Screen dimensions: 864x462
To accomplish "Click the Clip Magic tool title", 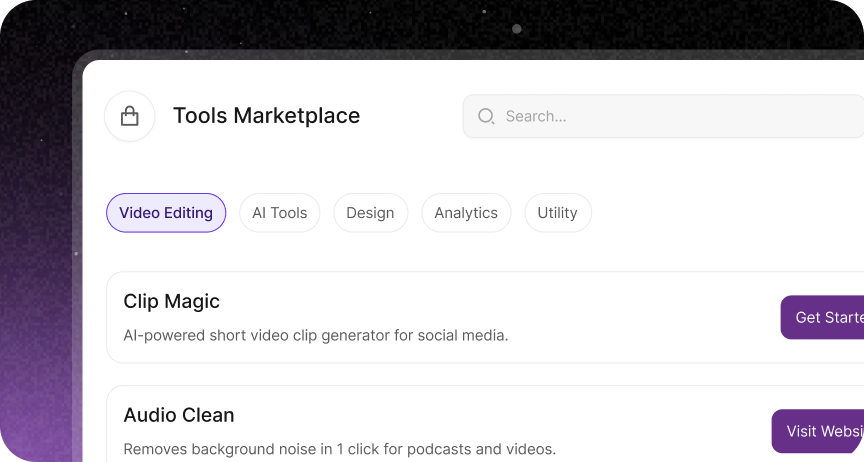I will [x=171, y=302].
